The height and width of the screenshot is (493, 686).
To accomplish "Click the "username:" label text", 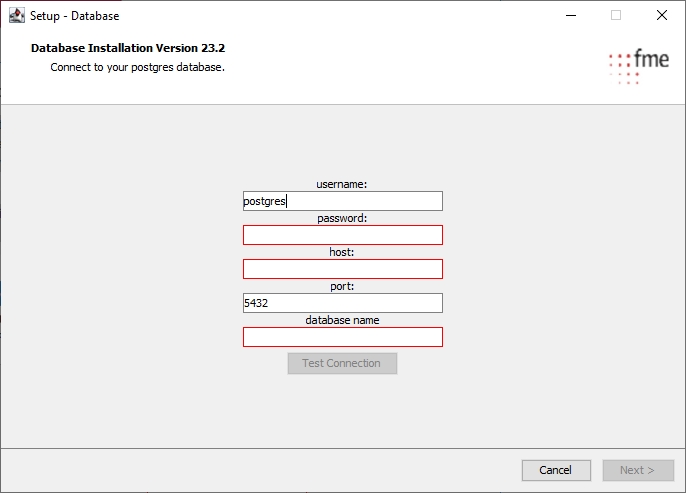I will pyautogui.click(x=342, y=184).
